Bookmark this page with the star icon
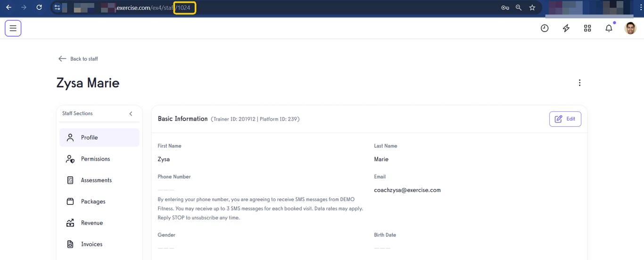Screen dimensions: 644x260 (x=532, y=8)
